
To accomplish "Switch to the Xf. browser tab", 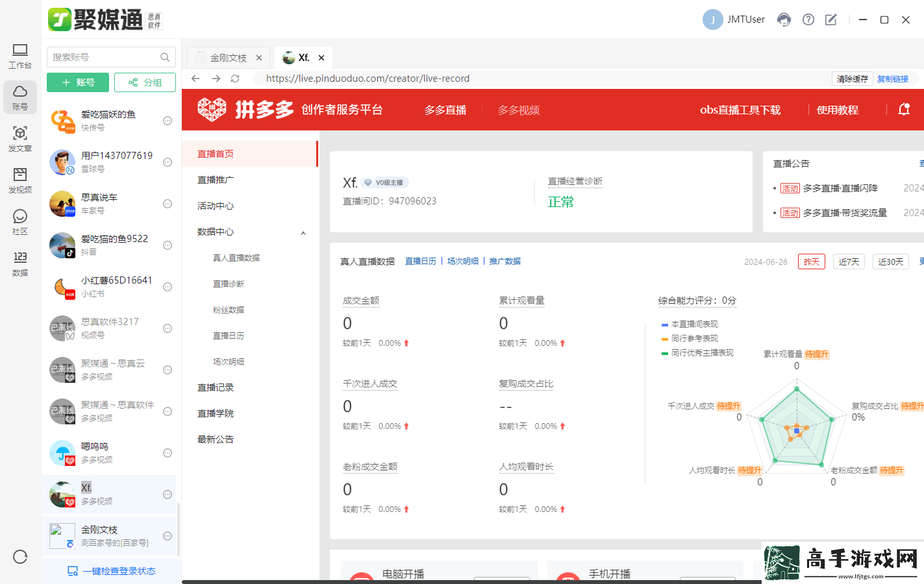I will pos(303,58).
